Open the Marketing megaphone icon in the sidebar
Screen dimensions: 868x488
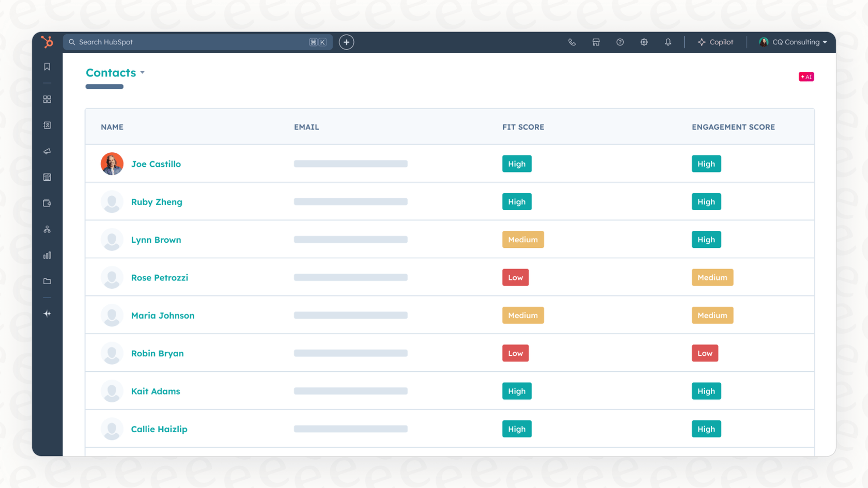(47, 151)
